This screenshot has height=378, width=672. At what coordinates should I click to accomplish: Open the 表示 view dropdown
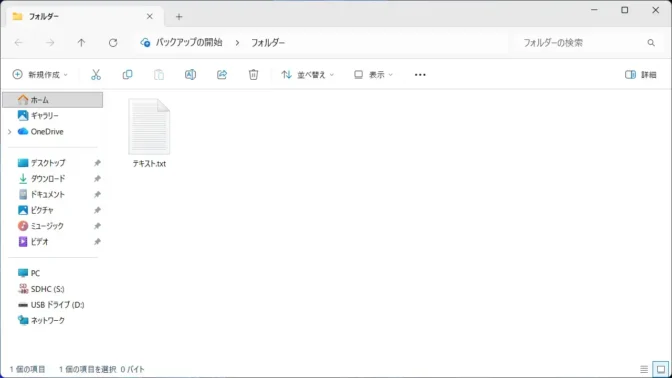click(x=373, y=75)
